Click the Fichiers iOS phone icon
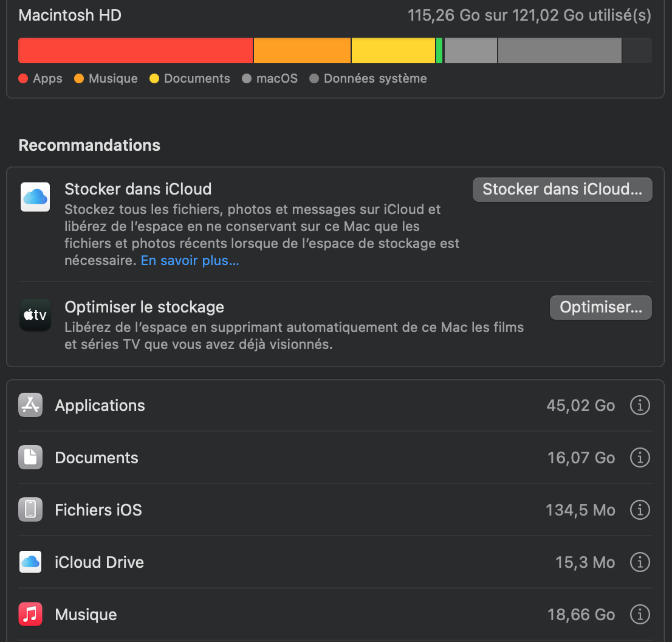The height and width of the screenshot is (642, 672). pos(30,509)
